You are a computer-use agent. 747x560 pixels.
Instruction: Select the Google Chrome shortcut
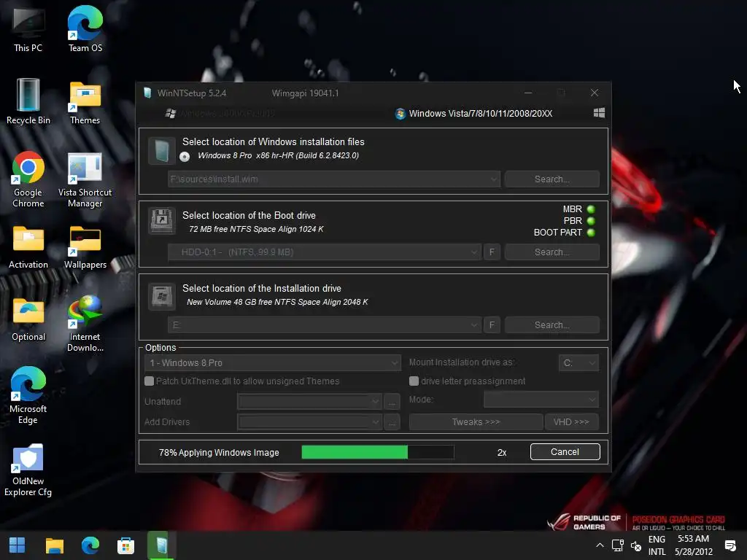click(28, 179)
